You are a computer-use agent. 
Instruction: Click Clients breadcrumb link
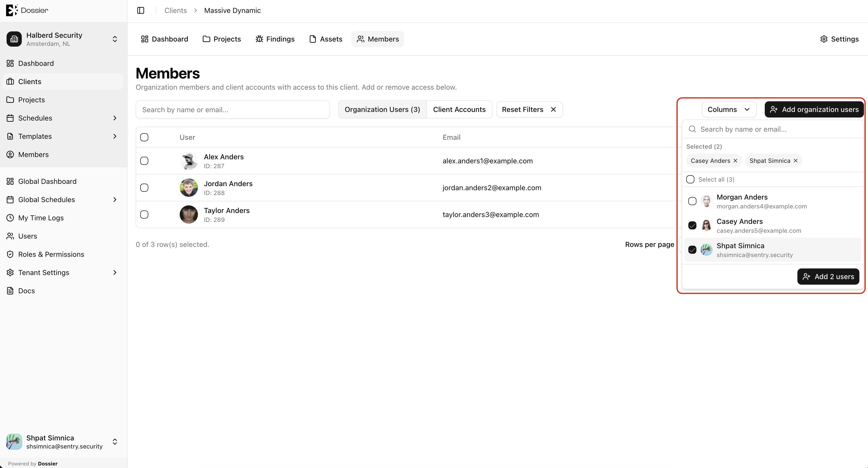[175, 10]
